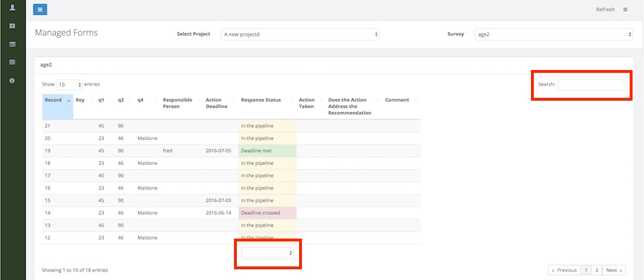This screenshot has width=644, height=280.
Task: Click record number 21 cell
Action: coord(57,126)
